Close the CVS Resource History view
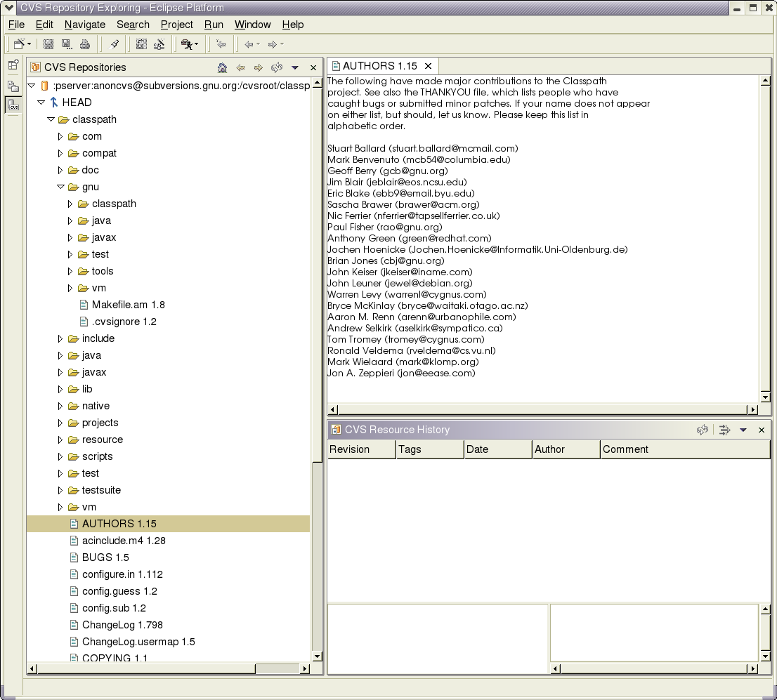Image resolution: width=777 pixels, height=700 pixels. click(762, 430)
